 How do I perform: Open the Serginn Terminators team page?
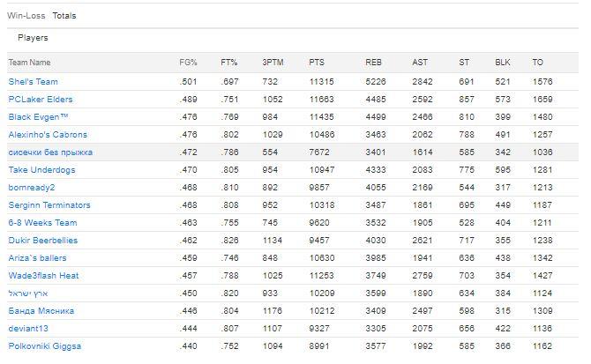click(x=49, y=205)
